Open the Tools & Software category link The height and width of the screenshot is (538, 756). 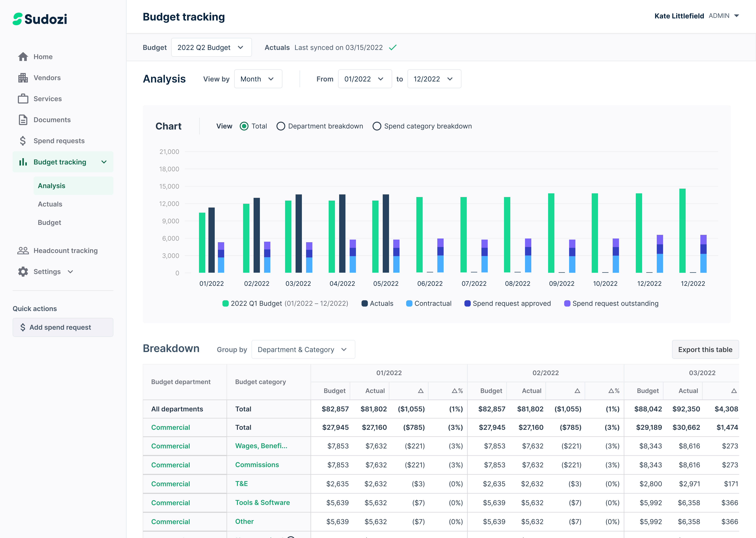point(262,503)
